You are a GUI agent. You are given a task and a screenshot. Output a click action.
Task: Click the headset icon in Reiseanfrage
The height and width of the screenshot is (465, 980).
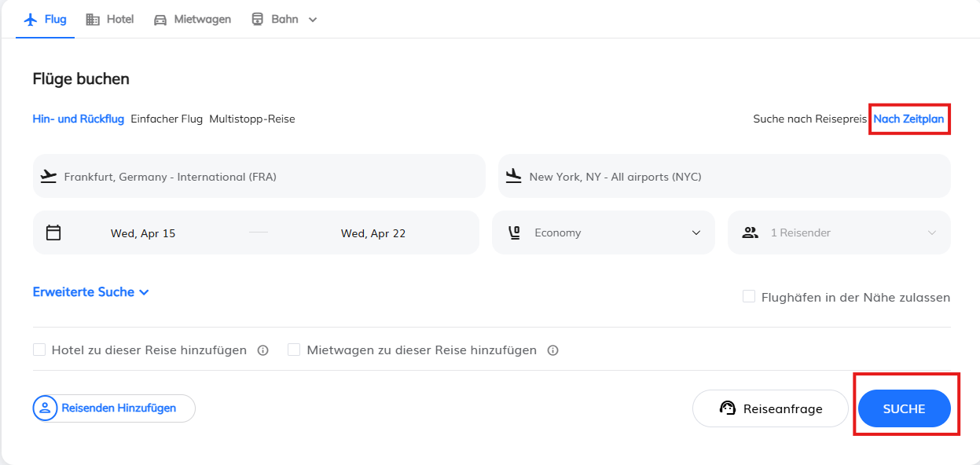tap(728, 408)
